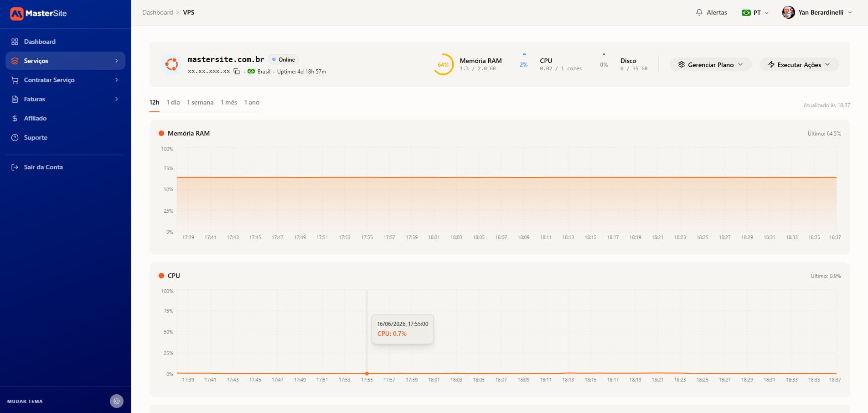
Task: Click the Executar Ações lightning icon
Action: point(771,64)
